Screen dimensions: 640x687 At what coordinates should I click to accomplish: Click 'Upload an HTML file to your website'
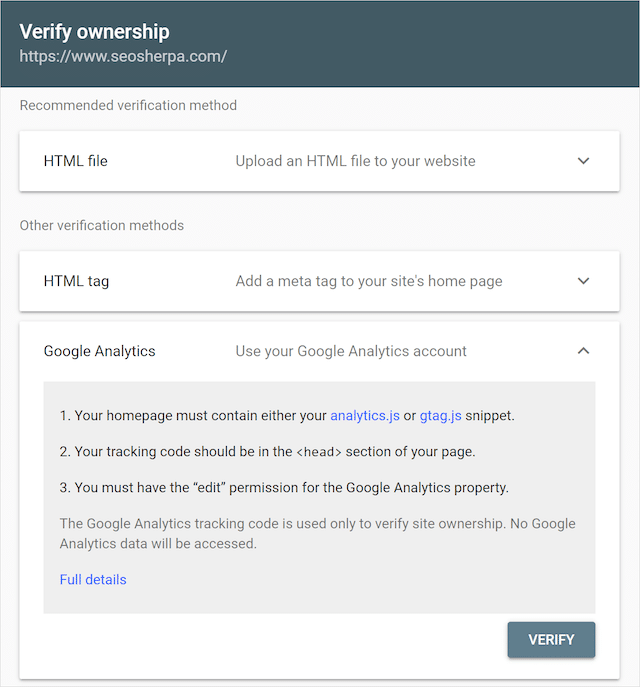355,161
